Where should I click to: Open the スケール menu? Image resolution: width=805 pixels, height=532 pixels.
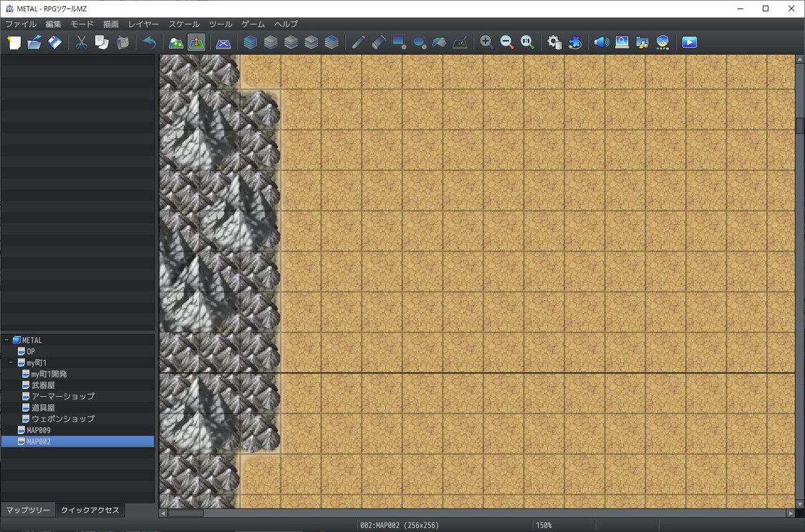[184, 24]
